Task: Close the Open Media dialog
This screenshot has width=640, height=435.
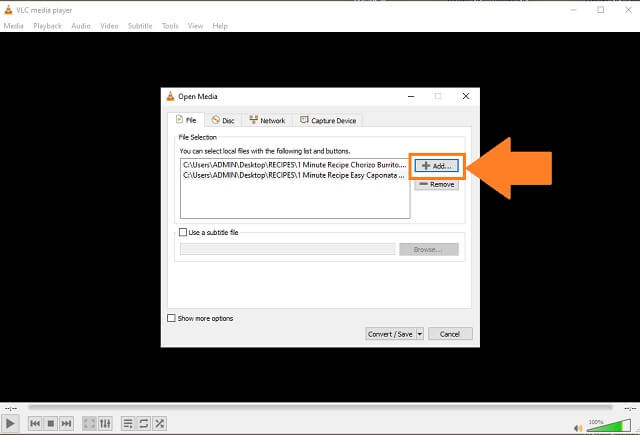Action: [x=466, y=96]
